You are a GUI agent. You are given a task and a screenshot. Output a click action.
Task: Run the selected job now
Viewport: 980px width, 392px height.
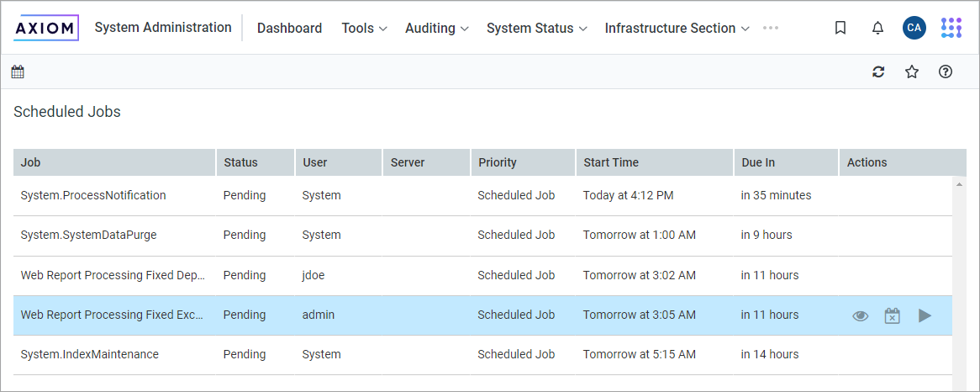925,315
